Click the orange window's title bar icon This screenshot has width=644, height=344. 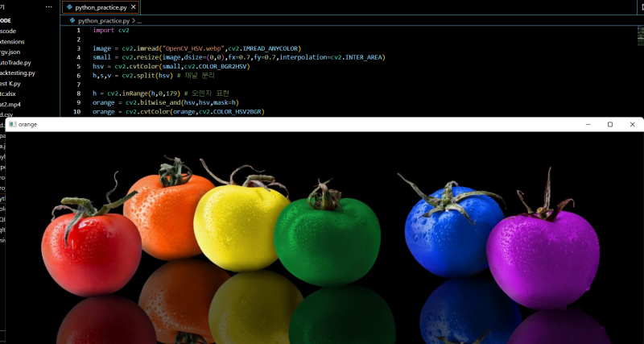[x=13, y=124]
